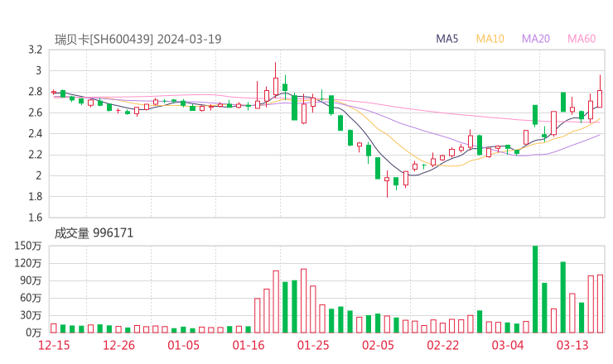Toggle the MA10 moving average legend
The image size is (613, 364).
[x=490, y=39]
